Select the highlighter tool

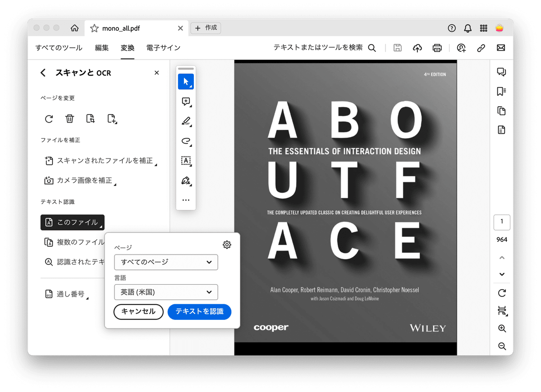pyautogui.click(x=186, y=121)
